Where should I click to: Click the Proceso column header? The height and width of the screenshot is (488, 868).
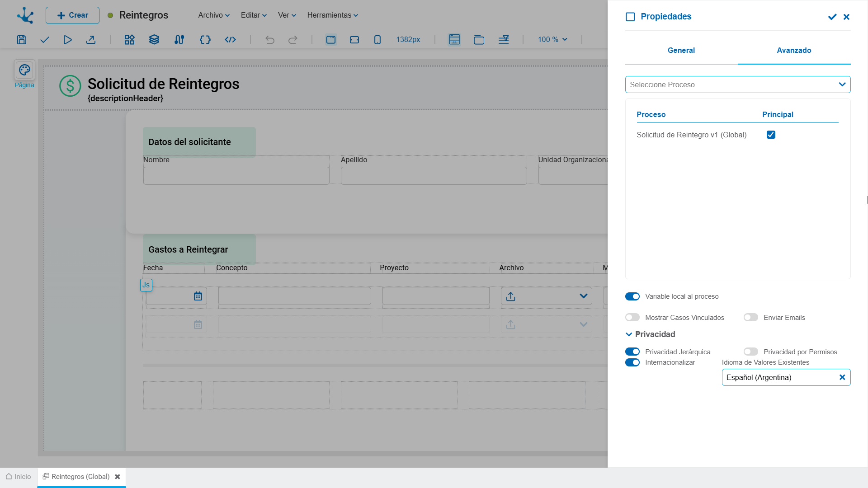tap(651, 115)
